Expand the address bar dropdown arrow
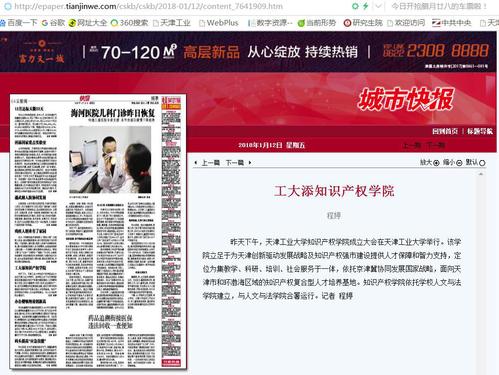 coord(378,6)
